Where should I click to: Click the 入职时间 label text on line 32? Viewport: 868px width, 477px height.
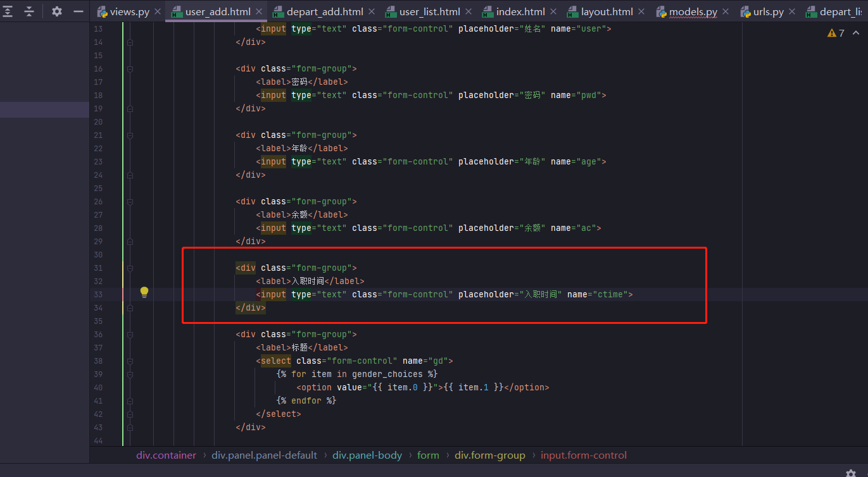pos(308,281)
